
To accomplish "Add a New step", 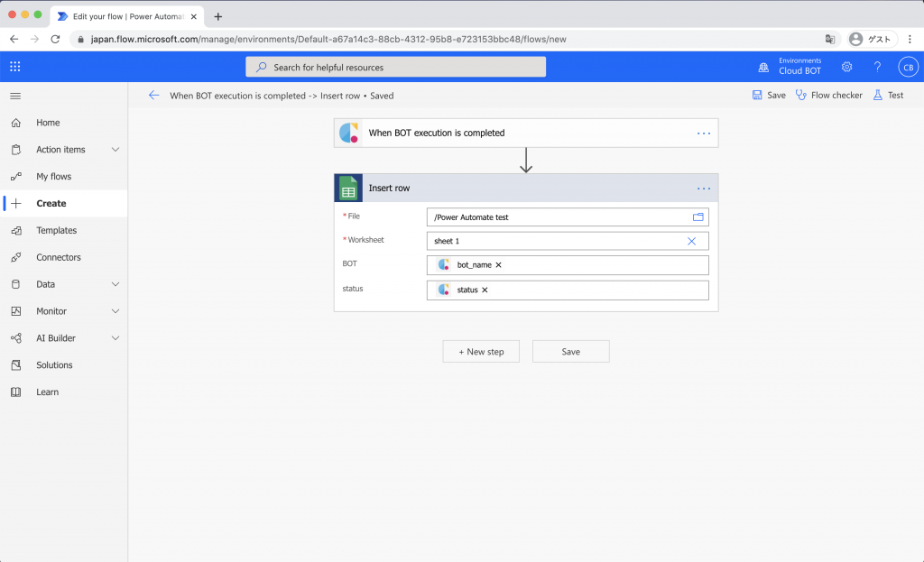I will tap(481, 352).
